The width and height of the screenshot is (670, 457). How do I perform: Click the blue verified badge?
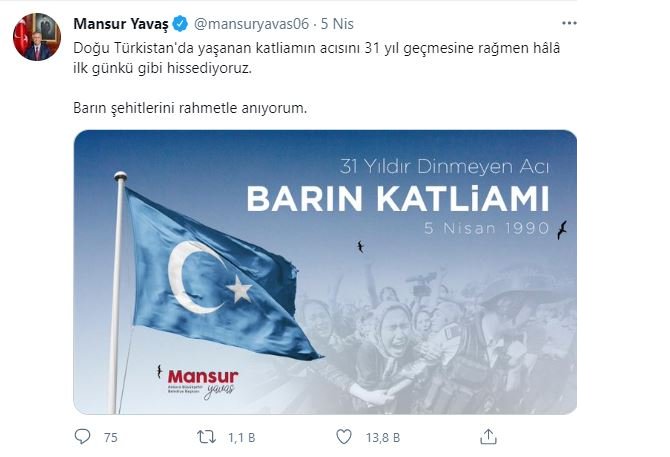180,23
